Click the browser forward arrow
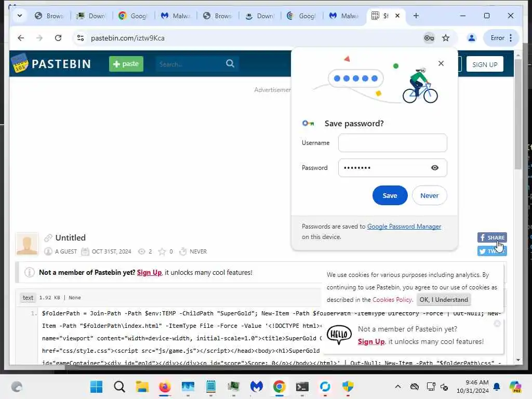This screenshot has height=399, width=532. 39,38
